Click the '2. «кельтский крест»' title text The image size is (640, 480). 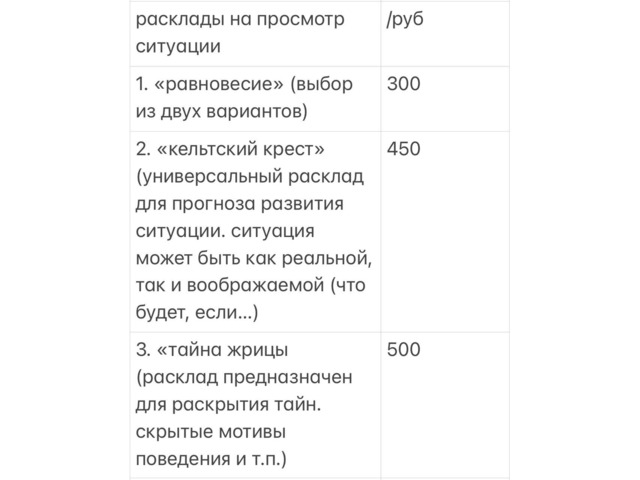tap(230, 149)
